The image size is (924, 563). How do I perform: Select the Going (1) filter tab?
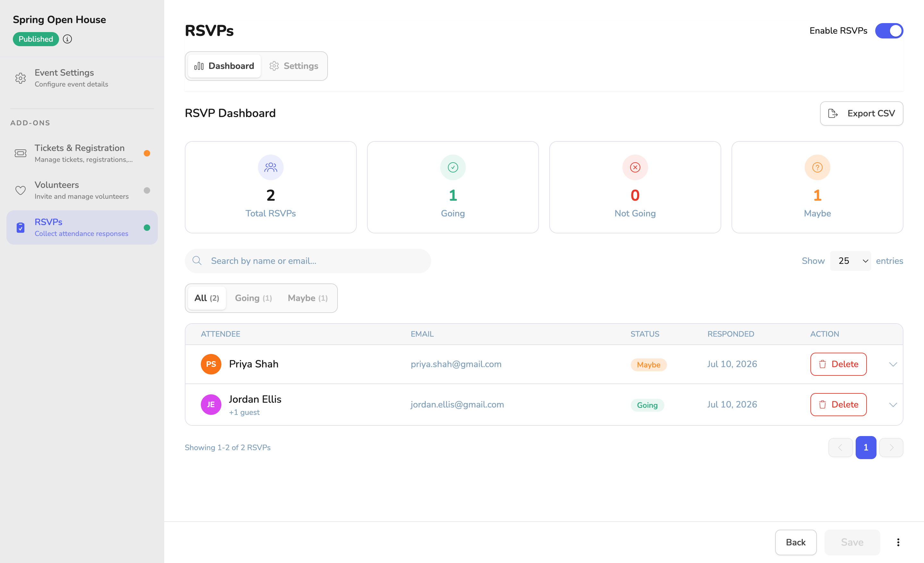coord(253,298)
